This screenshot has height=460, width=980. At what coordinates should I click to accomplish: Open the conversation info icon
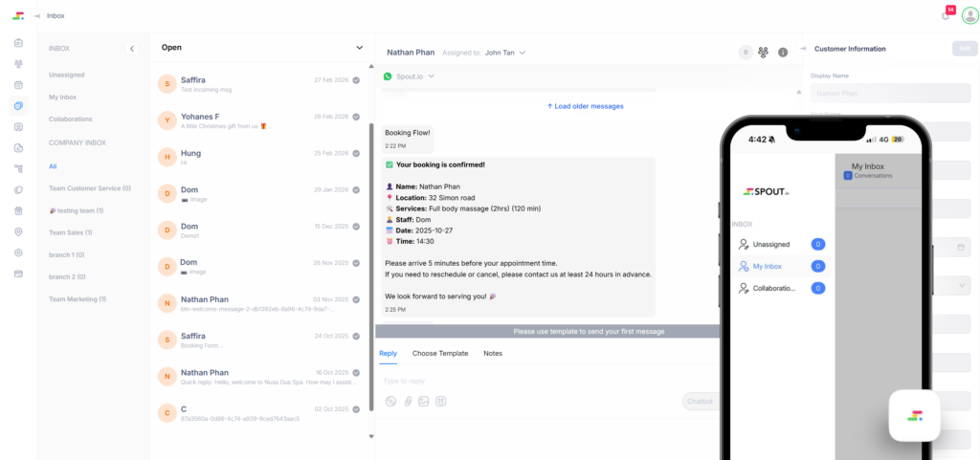[x=783, y=52]
